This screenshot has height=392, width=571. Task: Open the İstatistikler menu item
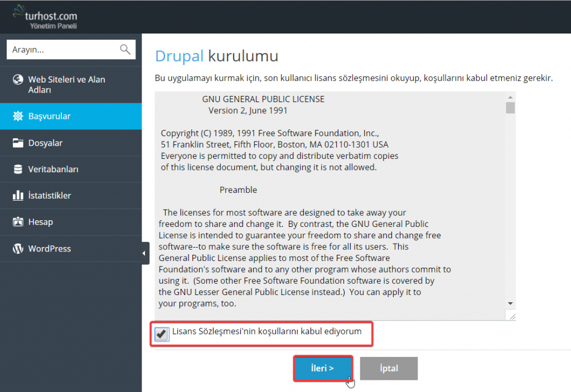point(50,196)
